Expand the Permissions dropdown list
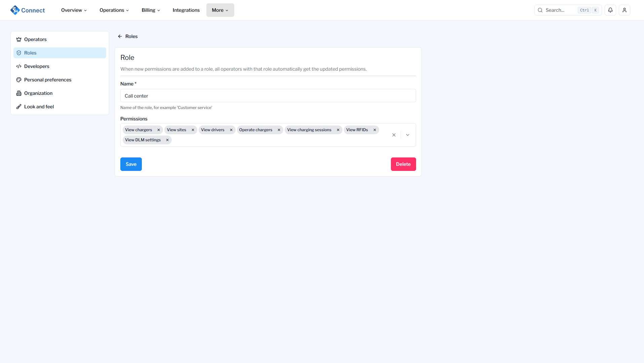644x363 pixels. (x=408, y=135)
